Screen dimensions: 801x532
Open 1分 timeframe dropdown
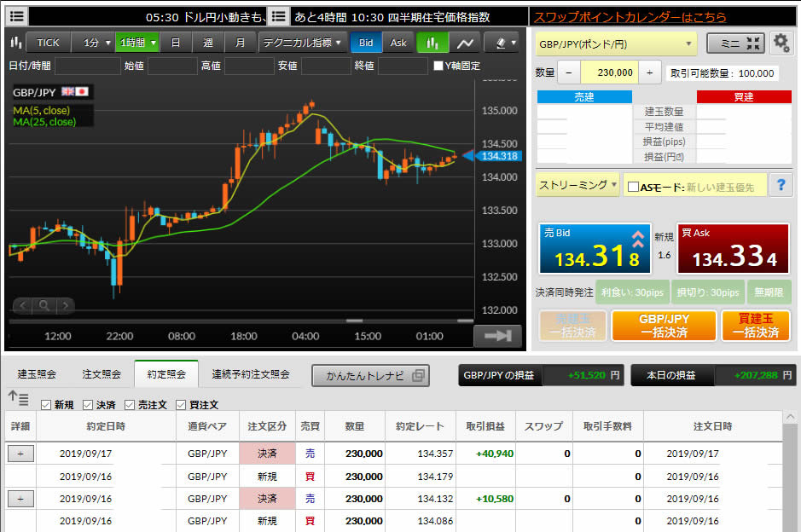click(x=94, y=43)
